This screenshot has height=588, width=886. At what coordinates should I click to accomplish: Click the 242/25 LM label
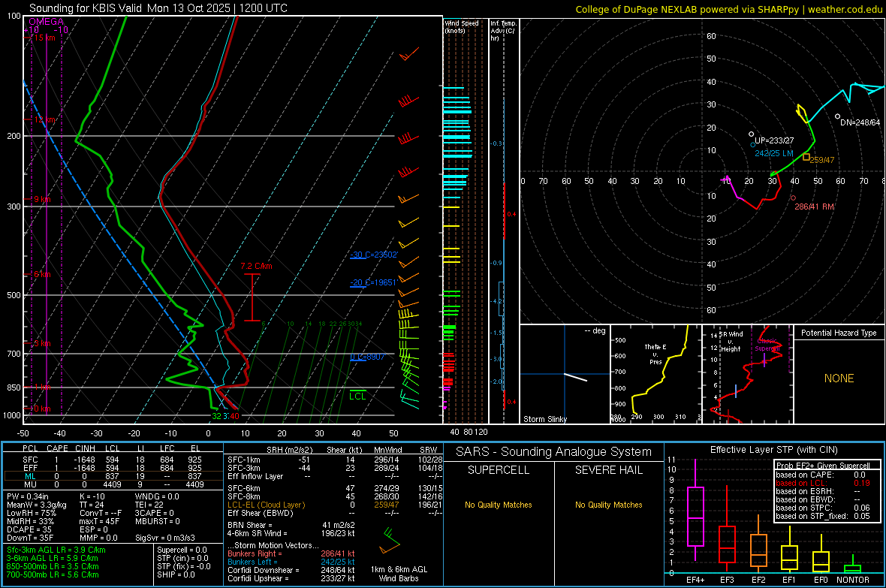774,153
